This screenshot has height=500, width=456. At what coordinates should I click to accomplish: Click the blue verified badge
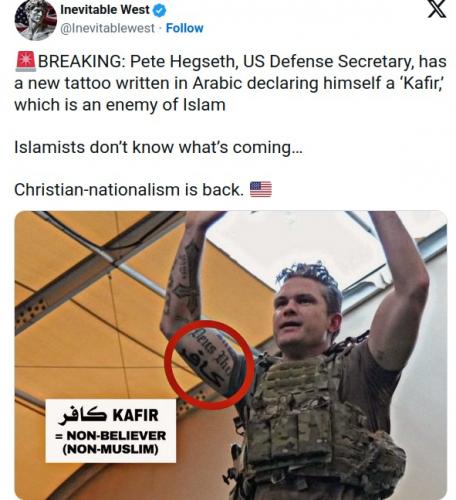coord(159,11)
